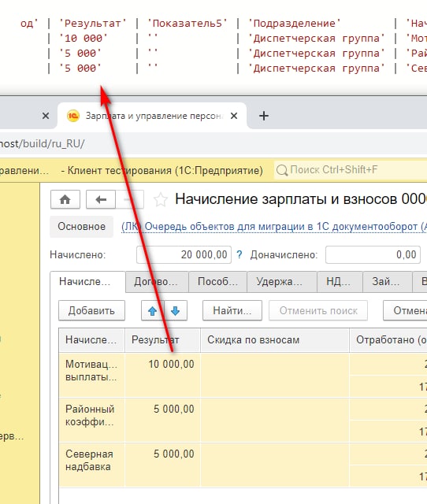
Task: Open Начислено help question mark
Action: [239, 254]
